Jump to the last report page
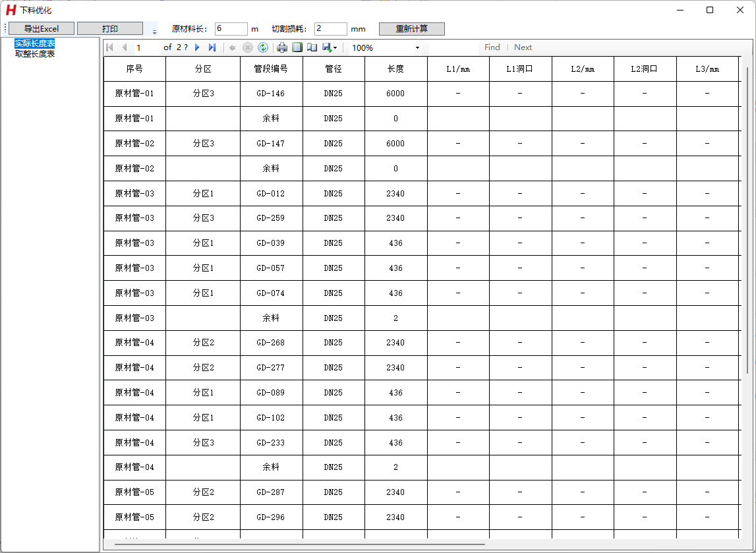 click(212, 47)
